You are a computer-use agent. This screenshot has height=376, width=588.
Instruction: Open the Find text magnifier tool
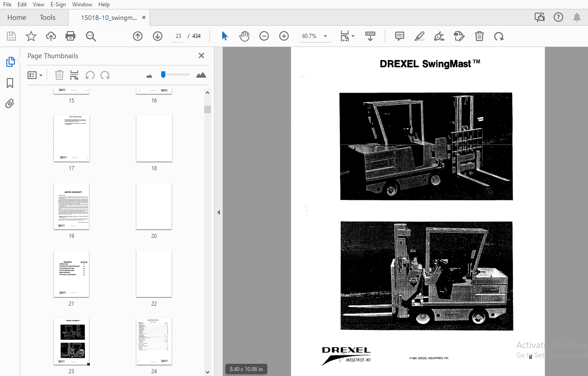(x=91, y=36)
